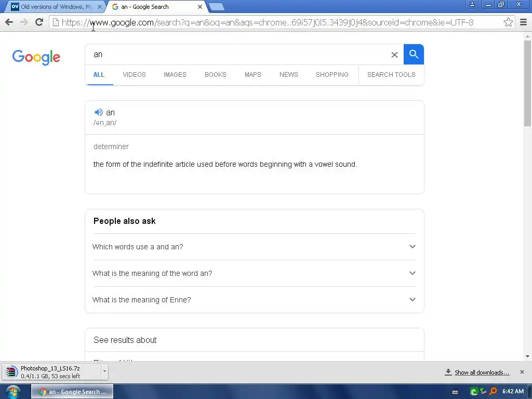Reload the current page
532x399 pixels.
coord(39,22)
